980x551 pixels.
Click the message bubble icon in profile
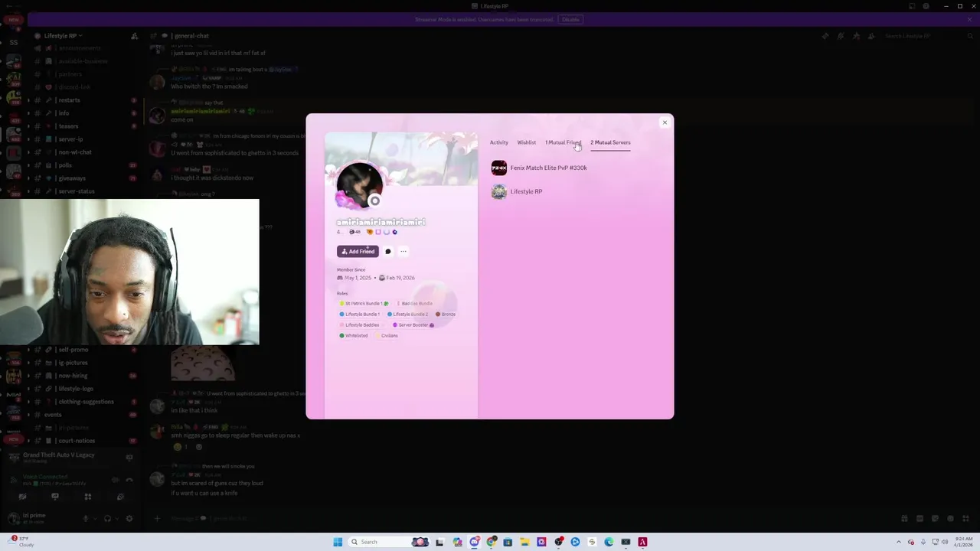pyautogui.click(x=388, y=251)
